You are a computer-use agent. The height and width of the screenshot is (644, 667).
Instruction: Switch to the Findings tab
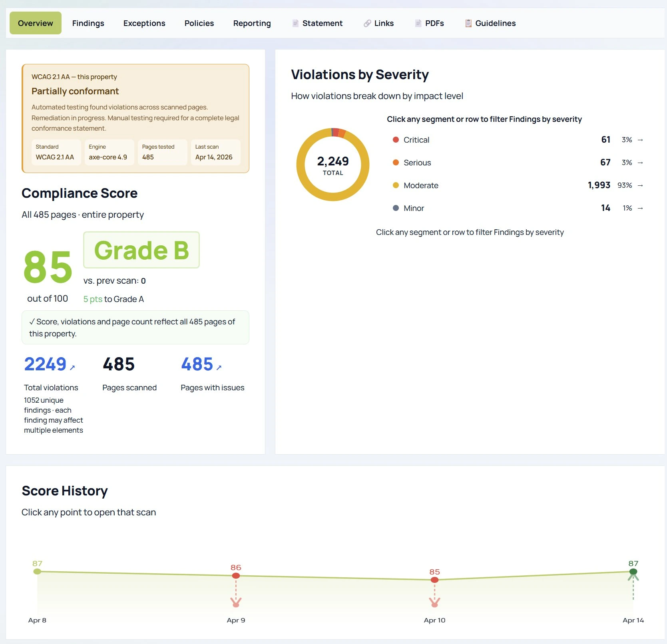88,23
